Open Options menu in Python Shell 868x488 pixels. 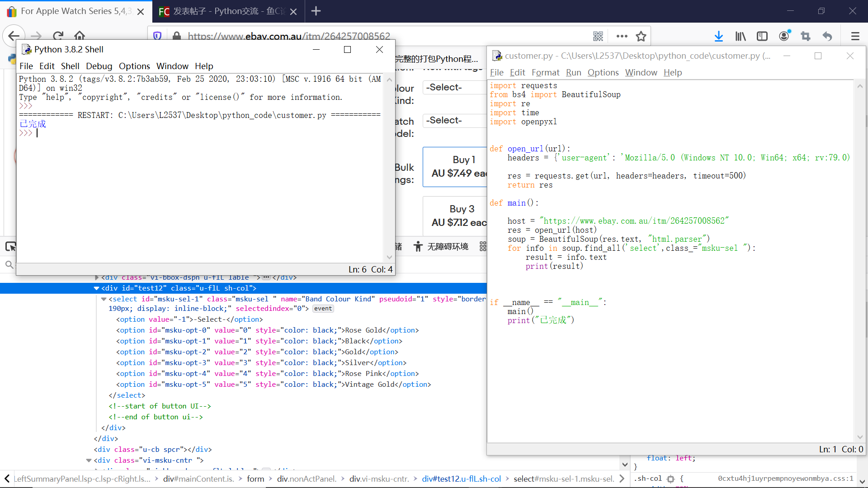(134, 66)
